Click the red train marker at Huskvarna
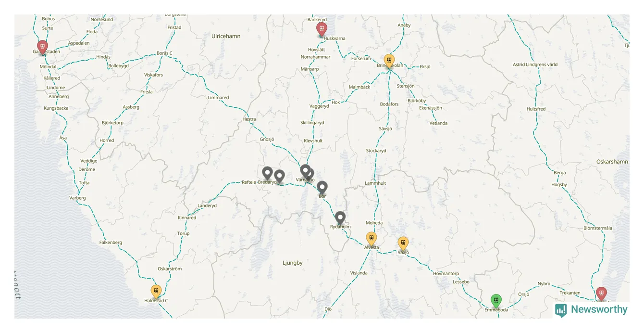 [x=322, y=29]
